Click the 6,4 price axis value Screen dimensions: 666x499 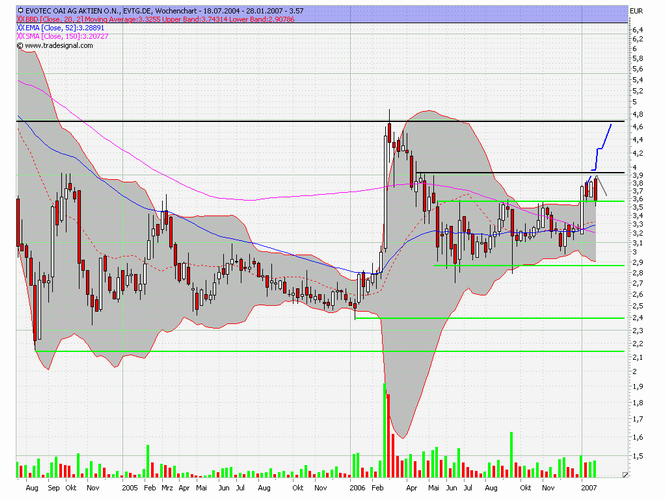pyautogui.click(x=637, y=30)
